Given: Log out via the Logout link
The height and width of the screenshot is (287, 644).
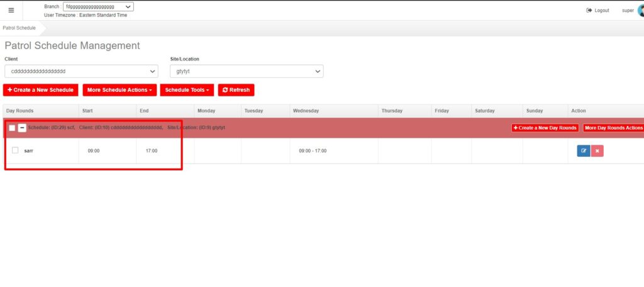Looking at the screenshot, I should tap(597, 10).
